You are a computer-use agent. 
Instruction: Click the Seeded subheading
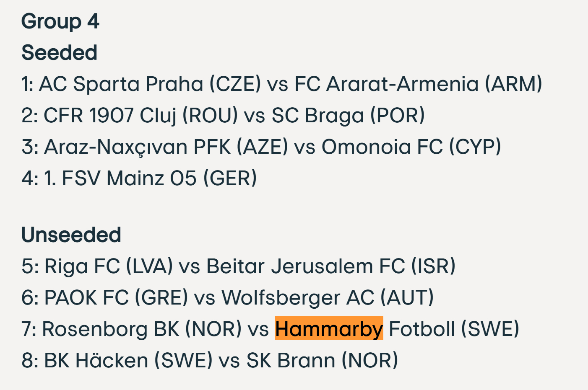tap(59, 53)
